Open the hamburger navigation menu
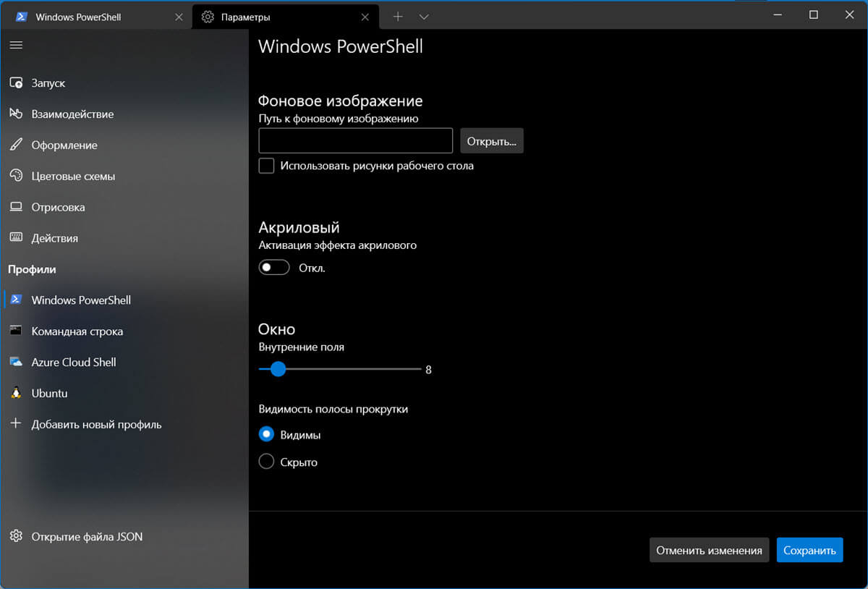This screenshot has width=868, height=589. 16,45
